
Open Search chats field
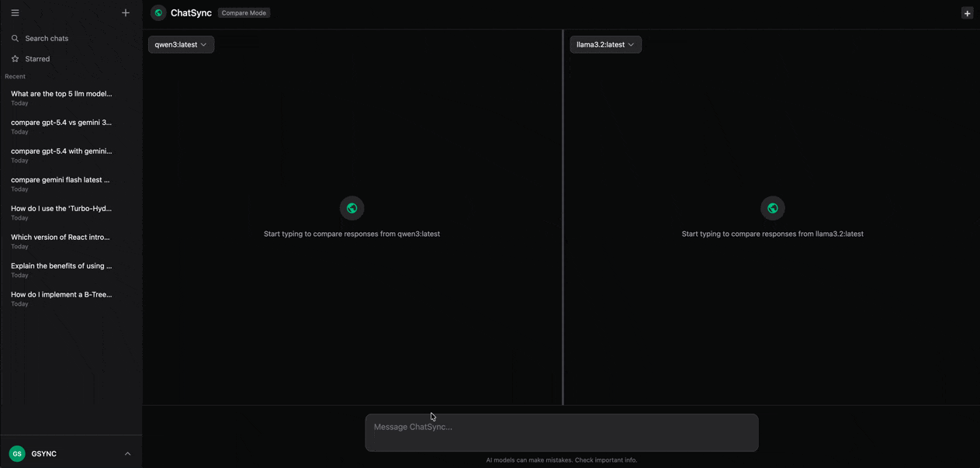[x=71, y=38]
